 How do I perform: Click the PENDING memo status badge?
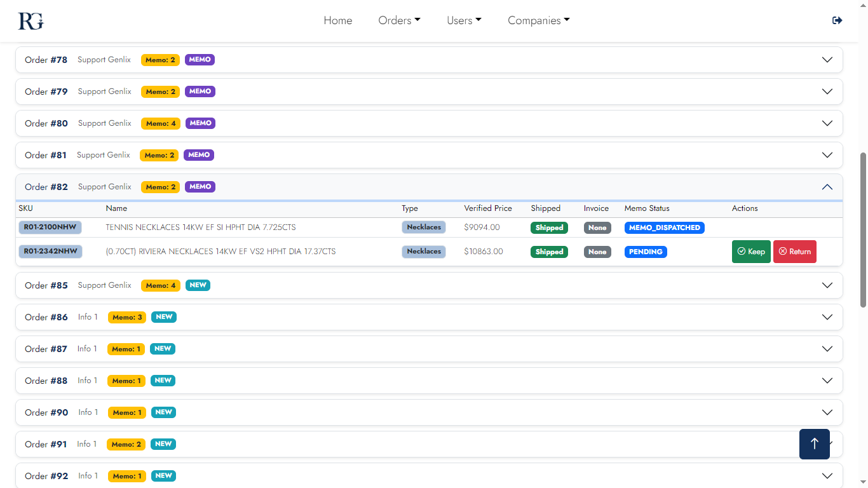point(646,252)
